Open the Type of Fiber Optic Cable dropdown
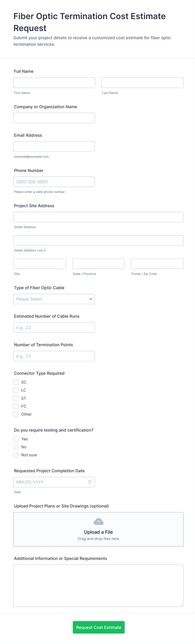Image resolution: width=195 pixels, height=644 pixels. 54,299
